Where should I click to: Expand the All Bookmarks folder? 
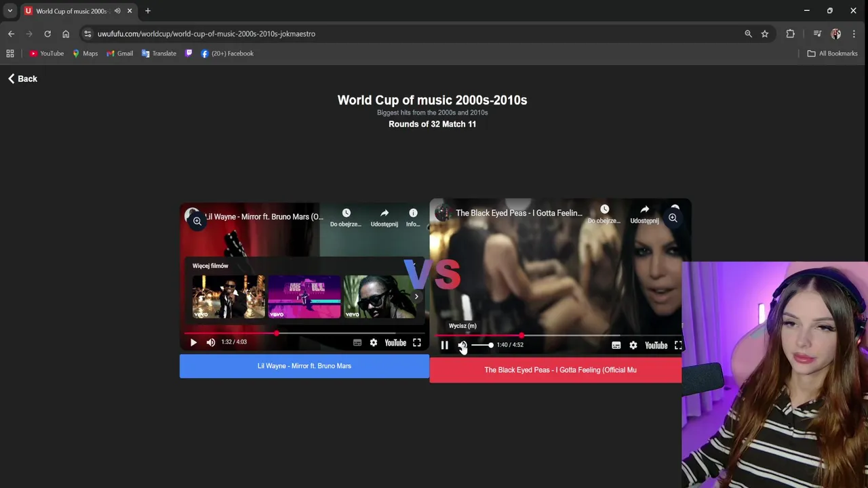[833, 54]
